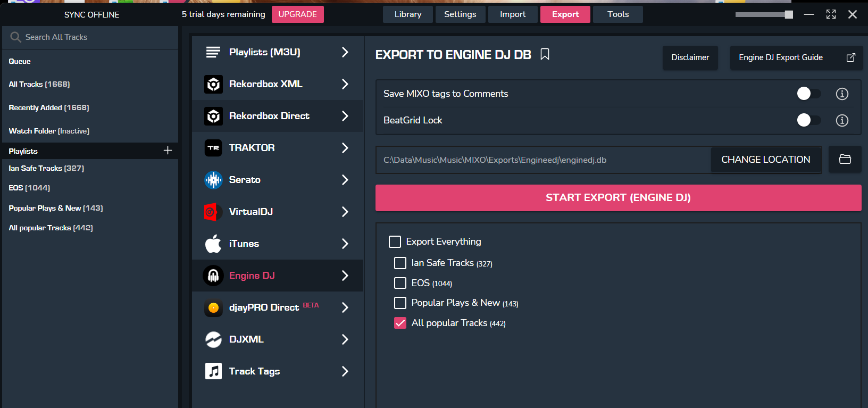Open Ian Safe Tracks playlist in sidebar

click(x=46, y=168)
